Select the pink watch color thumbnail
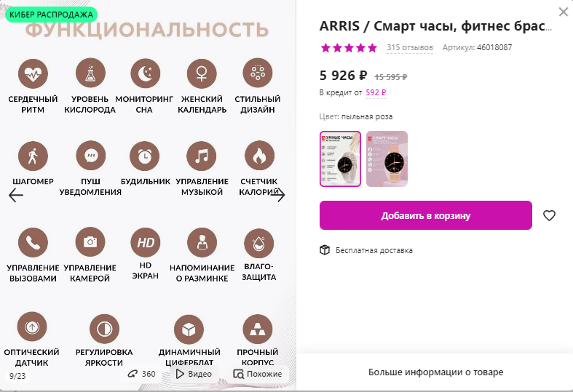573x392 pixels. 387,159
